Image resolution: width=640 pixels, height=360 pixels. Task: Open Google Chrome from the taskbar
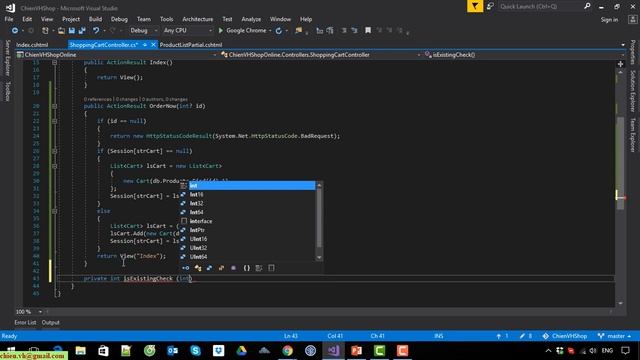click(287, 351)
